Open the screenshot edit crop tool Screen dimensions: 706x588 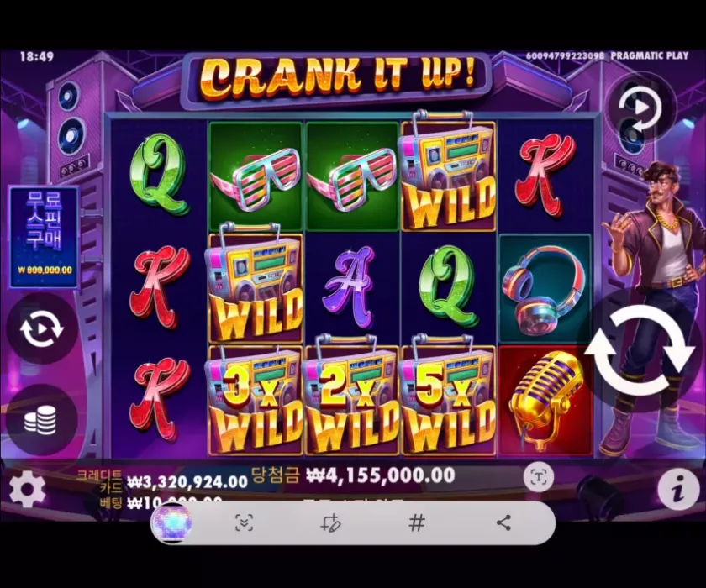tap(330, 522)
